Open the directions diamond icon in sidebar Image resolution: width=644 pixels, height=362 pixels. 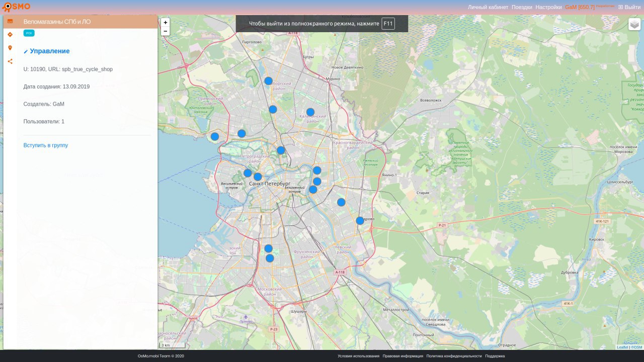click(x=10, y=35)
